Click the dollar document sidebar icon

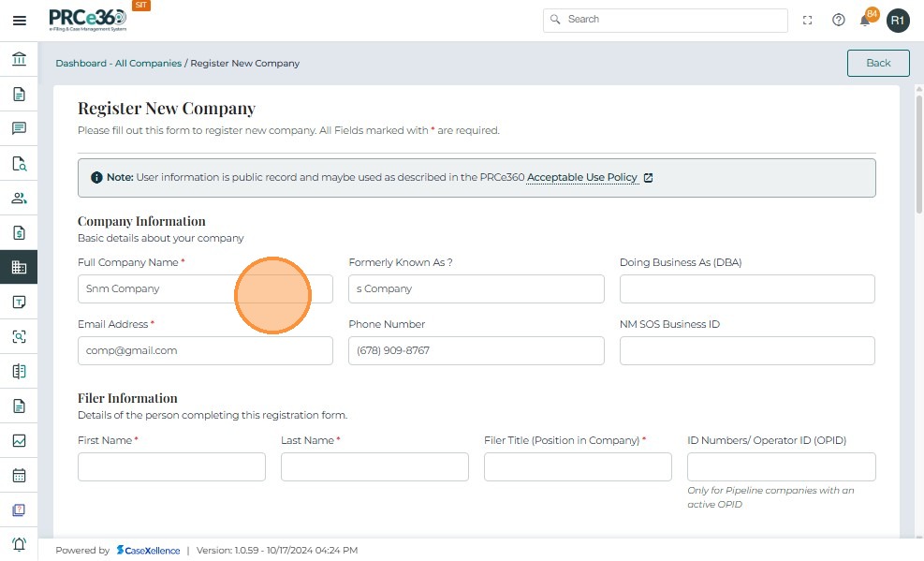(x=19, y=232)
